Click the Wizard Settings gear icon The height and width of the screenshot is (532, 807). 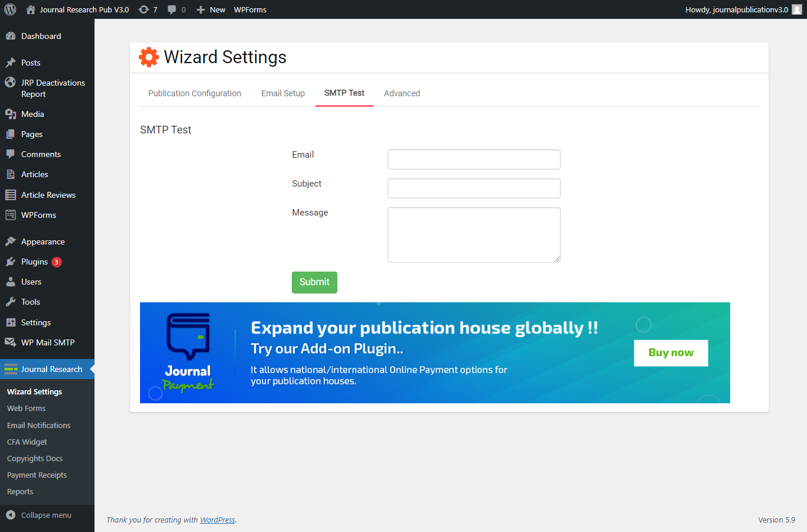(x=149, y=57)
